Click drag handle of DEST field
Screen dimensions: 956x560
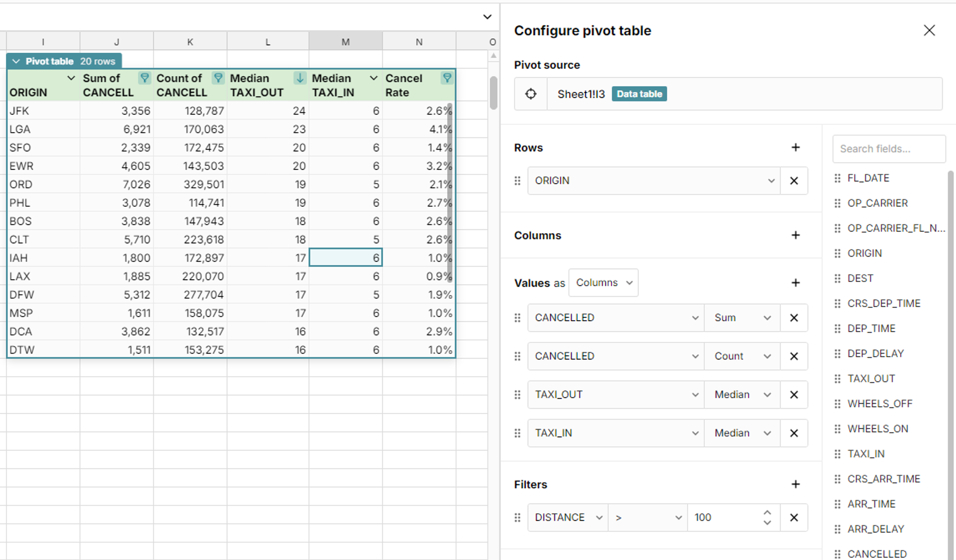(x=837, y=278)
